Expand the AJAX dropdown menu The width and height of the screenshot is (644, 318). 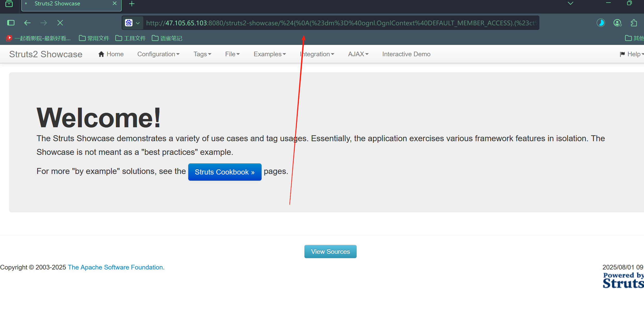point(358,54)
